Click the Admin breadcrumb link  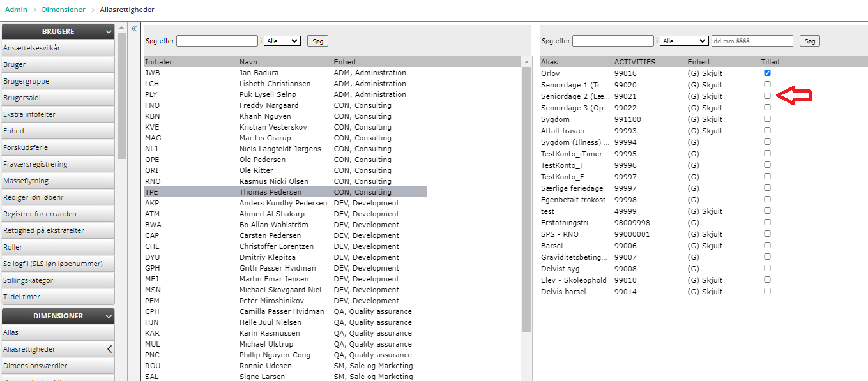click(x=16, y=10)
